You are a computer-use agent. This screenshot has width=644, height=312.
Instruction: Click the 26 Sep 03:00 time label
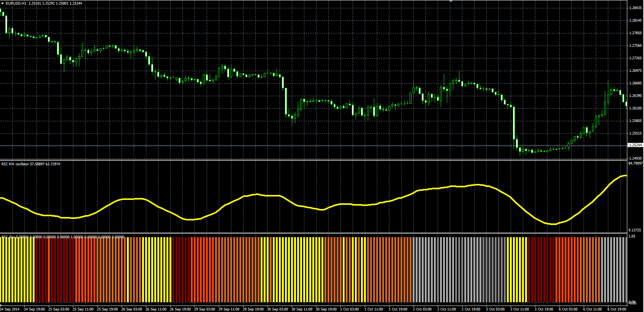click(x=132, y=309)
